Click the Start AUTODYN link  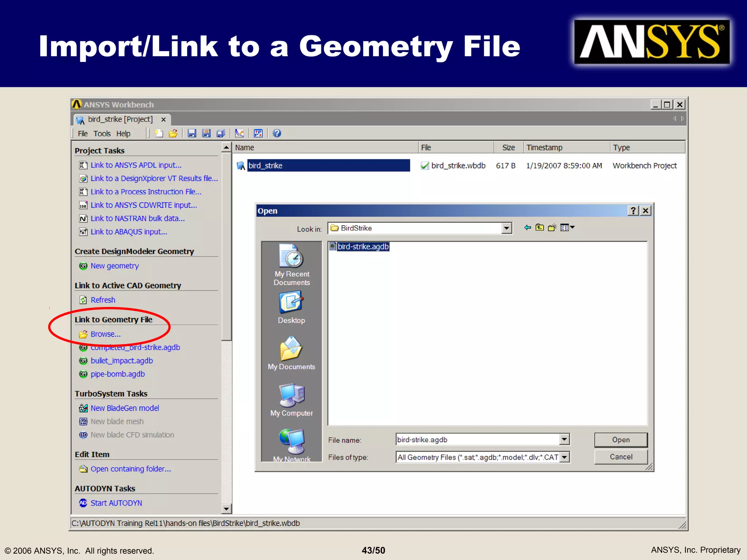click(x=116, y=503)
